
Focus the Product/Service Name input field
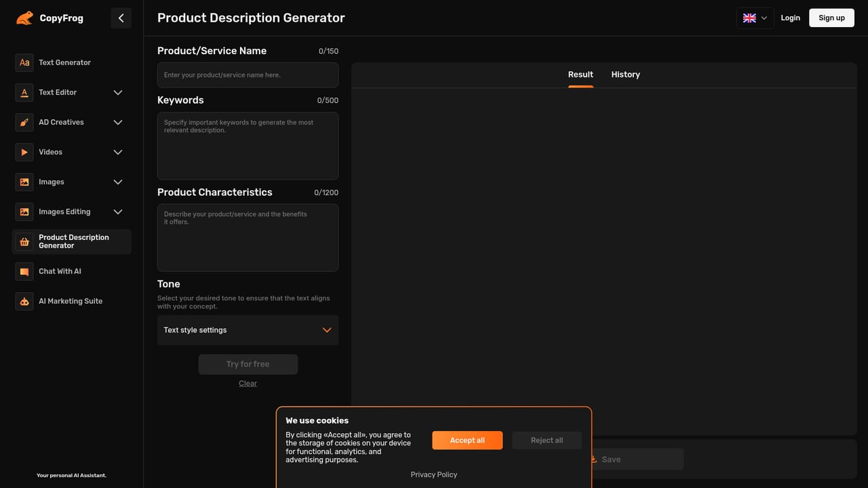pos(248,75)
